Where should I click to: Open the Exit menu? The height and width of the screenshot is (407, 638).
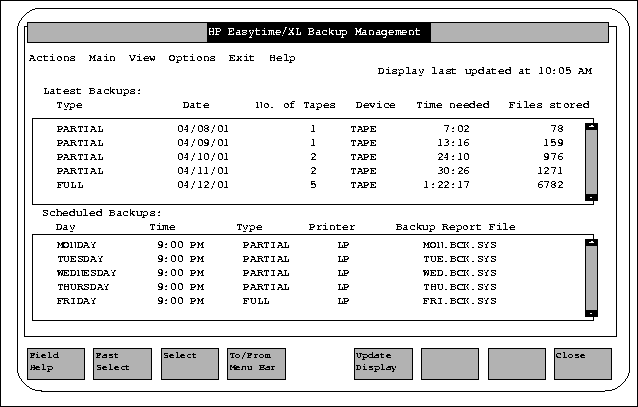[x=241, y=58]
